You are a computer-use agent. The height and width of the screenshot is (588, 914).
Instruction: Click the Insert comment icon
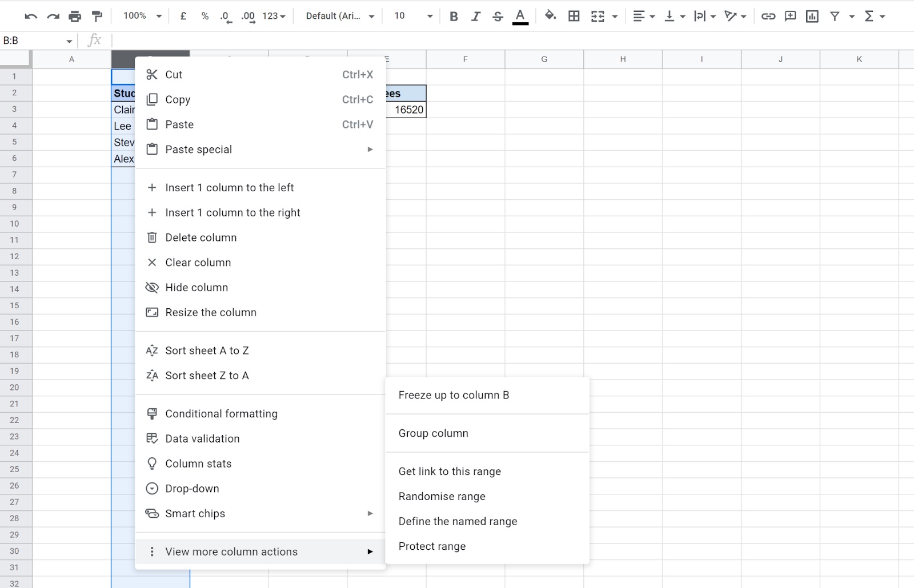click(790, 16)
